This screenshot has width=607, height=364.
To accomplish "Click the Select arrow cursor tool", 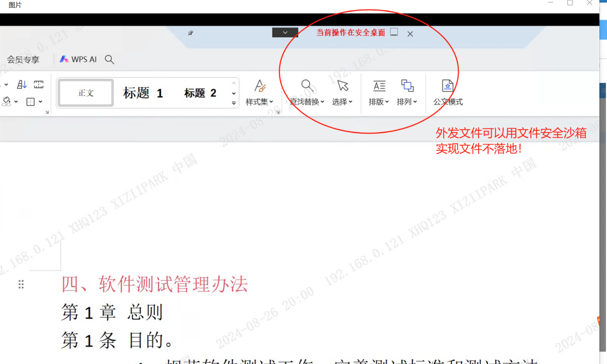I will click(x=343, y=86).
